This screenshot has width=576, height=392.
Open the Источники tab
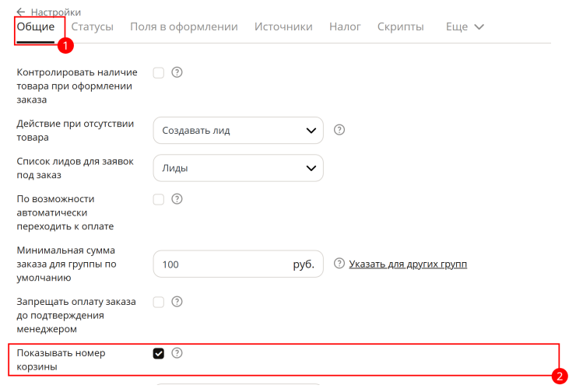(283, 26)
